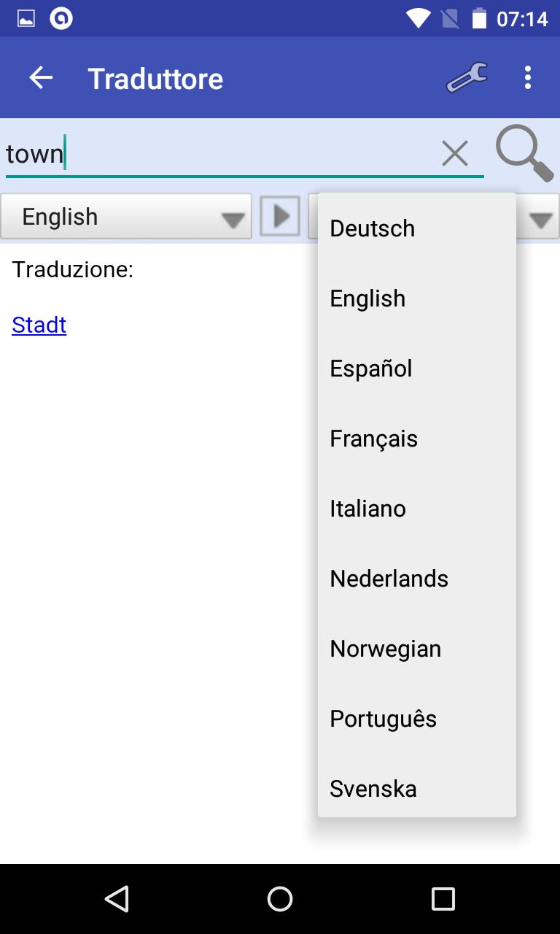The image size is (560, 934).
Task: Choose Italiano as the target language
Action: [367, 508]
